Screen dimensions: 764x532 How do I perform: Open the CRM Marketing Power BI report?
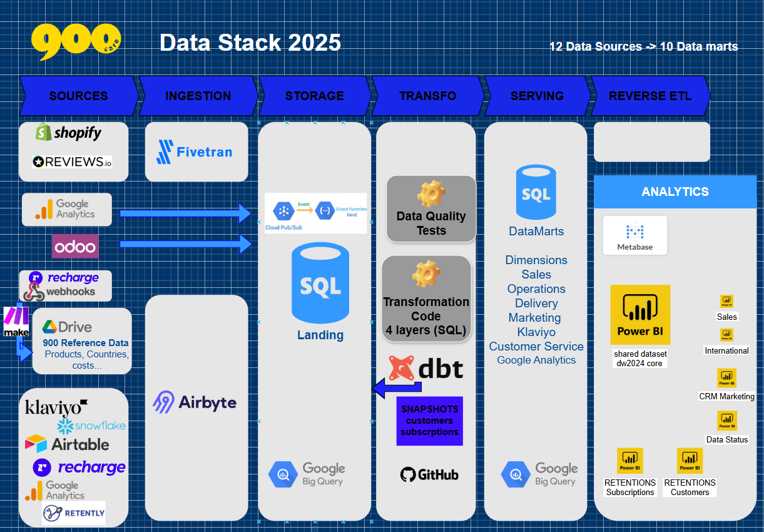726,379
